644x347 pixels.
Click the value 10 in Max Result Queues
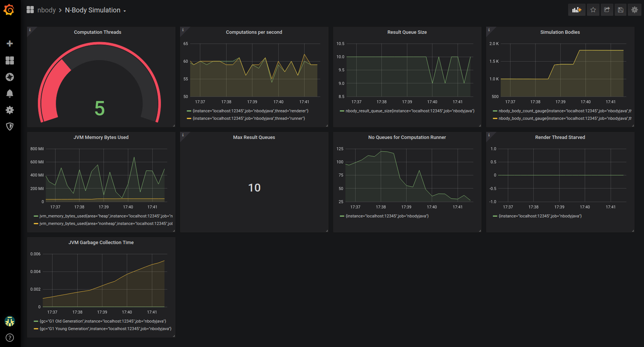pyautogui.click(x=254, y=188)
